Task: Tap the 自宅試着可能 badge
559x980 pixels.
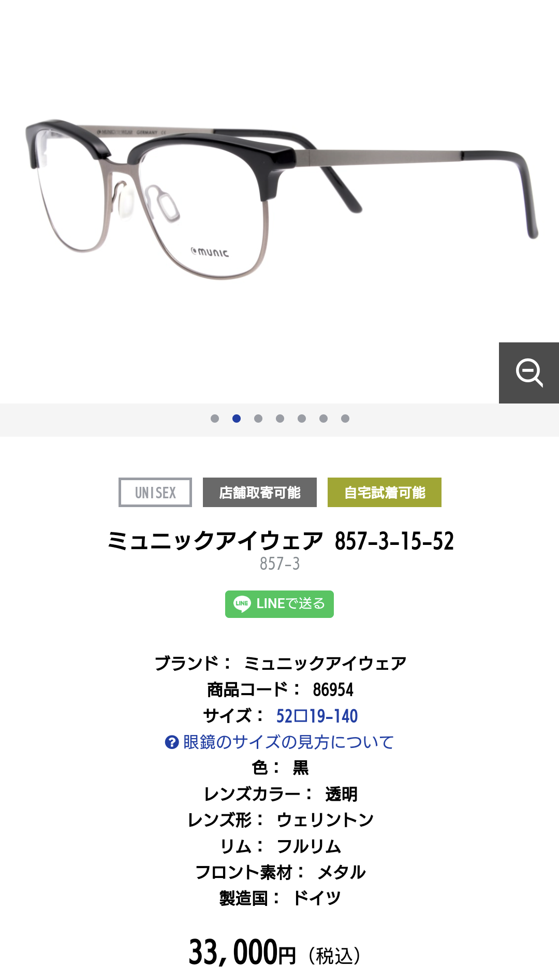Action: point(385,492)
